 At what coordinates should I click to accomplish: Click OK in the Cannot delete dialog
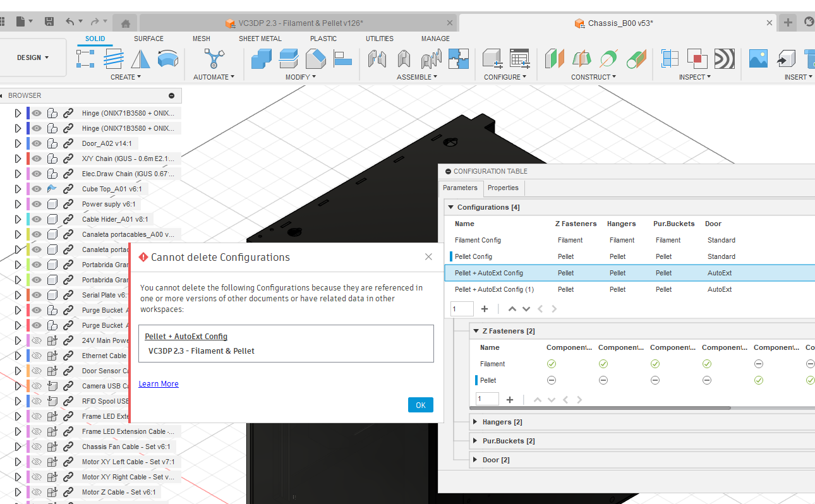tap(421, 405)
